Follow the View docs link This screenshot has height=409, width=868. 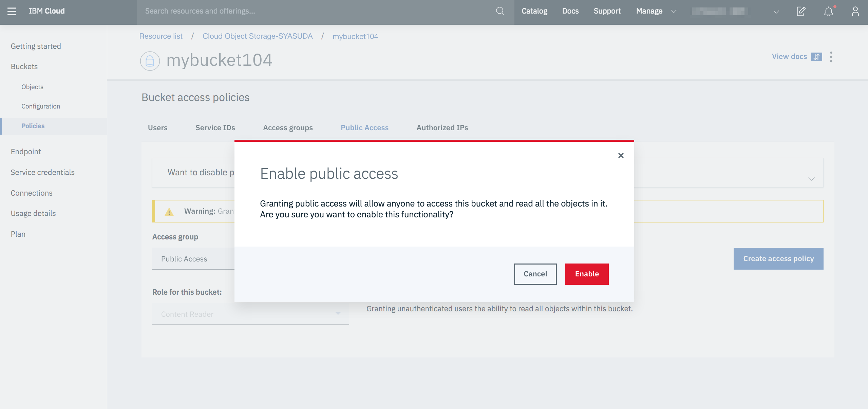pos(789,57)
